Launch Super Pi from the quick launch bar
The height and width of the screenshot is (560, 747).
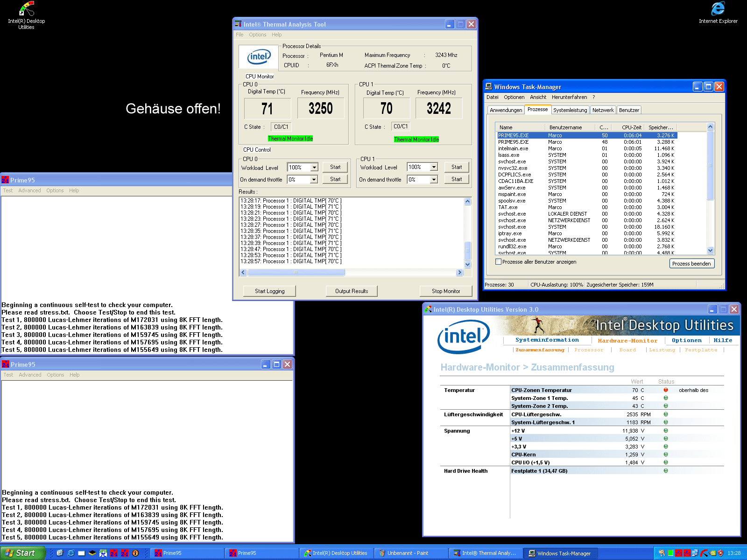103,553
